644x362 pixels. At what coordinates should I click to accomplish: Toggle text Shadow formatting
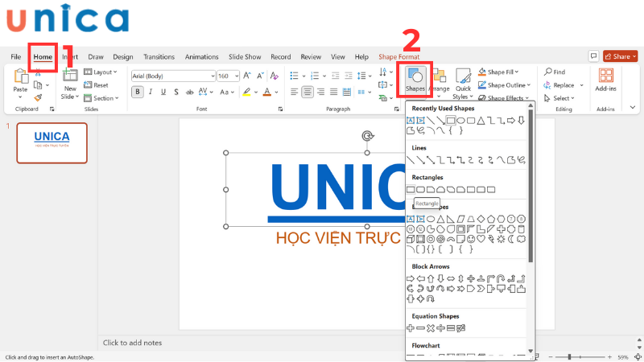tap(176, 92)
